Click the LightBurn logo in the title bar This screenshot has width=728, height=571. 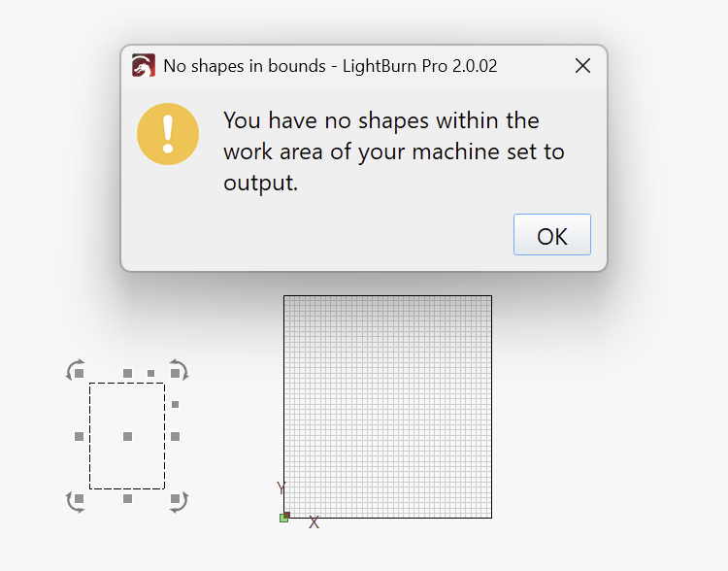click(x=144, y=66)
